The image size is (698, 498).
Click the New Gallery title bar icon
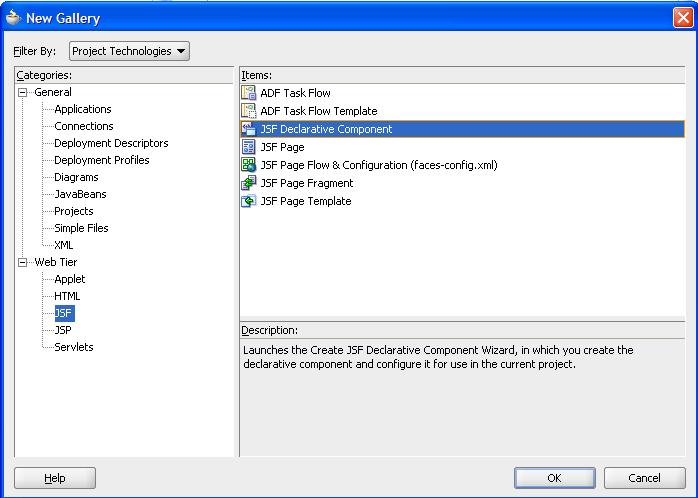coord(13,18)
